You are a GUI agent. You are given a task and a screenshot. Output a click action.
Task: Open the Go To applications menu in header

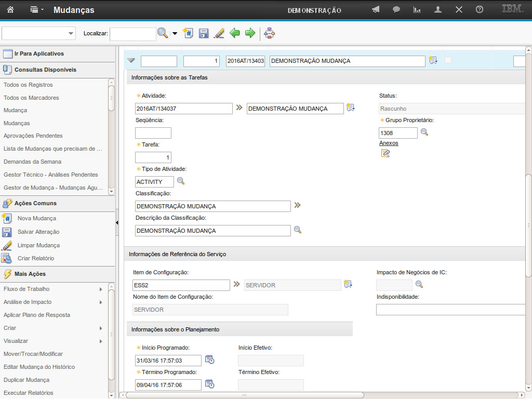tap(37, 10)
